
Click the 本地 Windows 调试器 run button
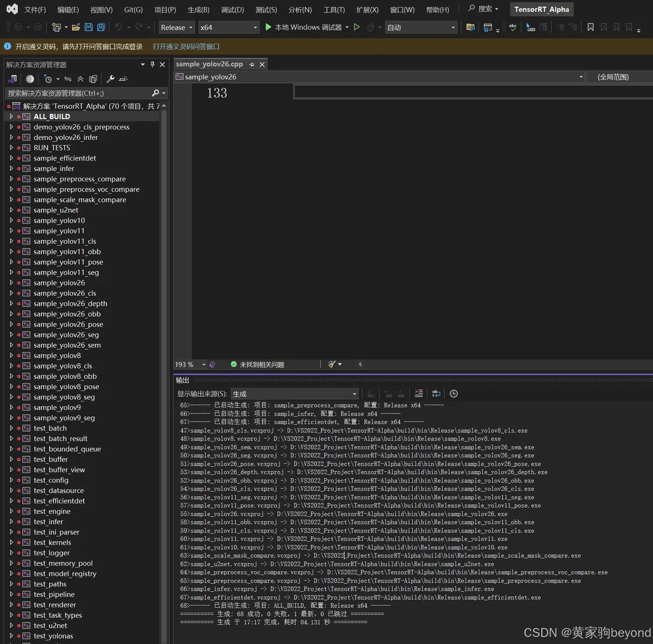304,28
